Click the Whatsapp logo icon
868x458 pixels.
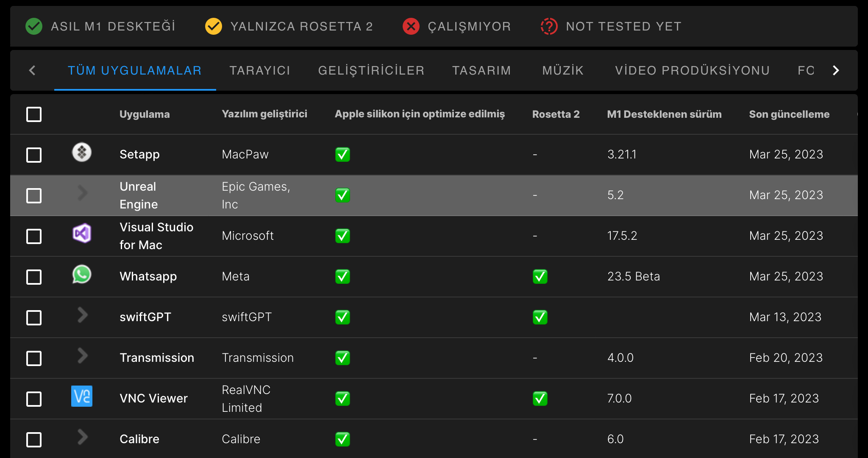coord(82,275)
